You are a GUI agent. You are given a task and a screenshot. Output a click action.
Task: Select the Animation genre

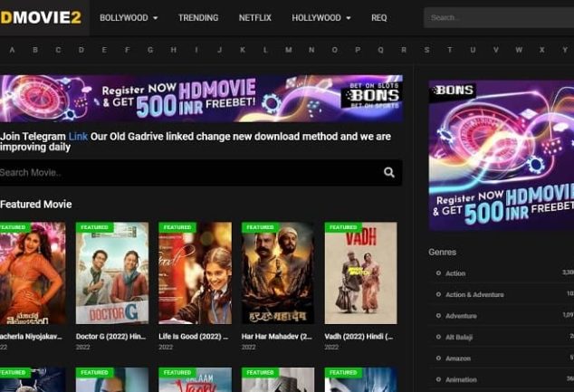point(461,379)
